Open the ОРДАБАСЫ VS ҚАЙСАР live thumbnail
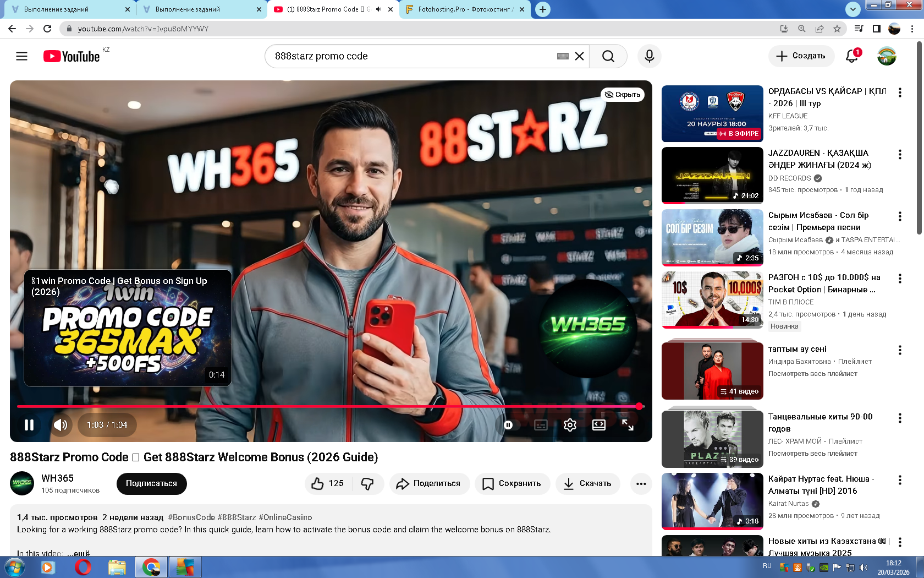The height and width of the screenshot is (578, 924). (x=712, y=114)
